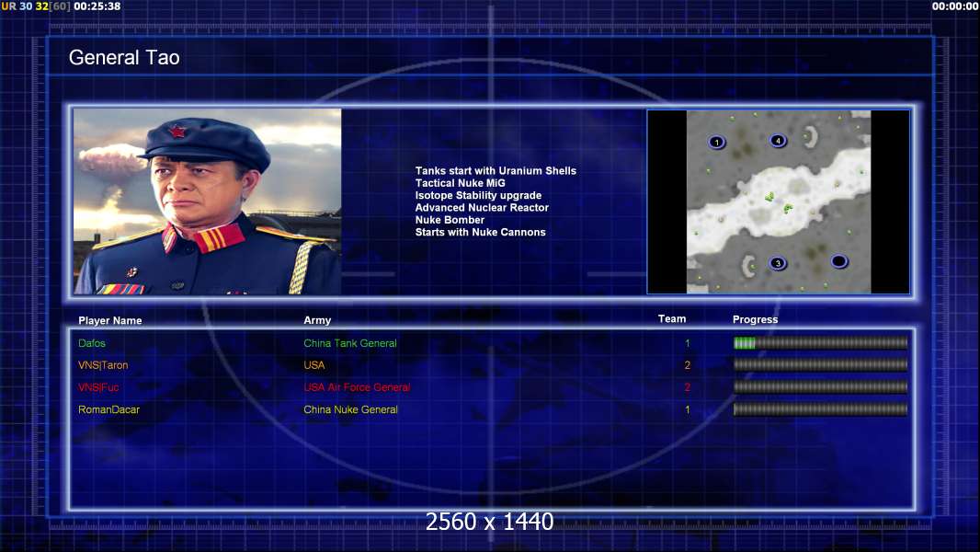
Task: Click the 'Team' column header
Action: [672, 319]
